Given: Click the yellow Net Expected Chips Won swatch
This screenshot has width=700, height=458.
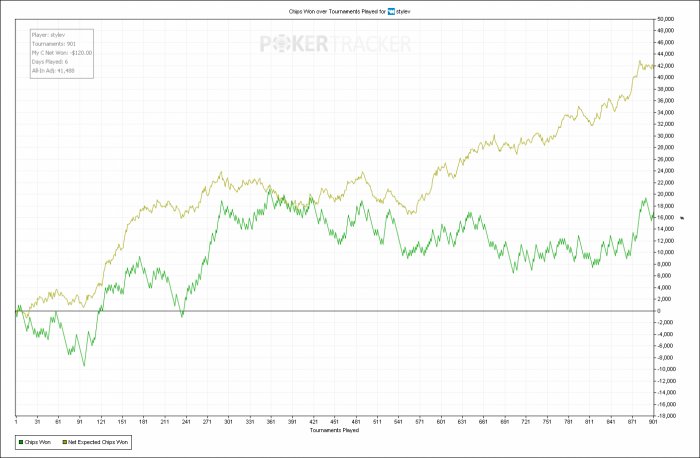Looking at the screenshot, I should (64, 442).
